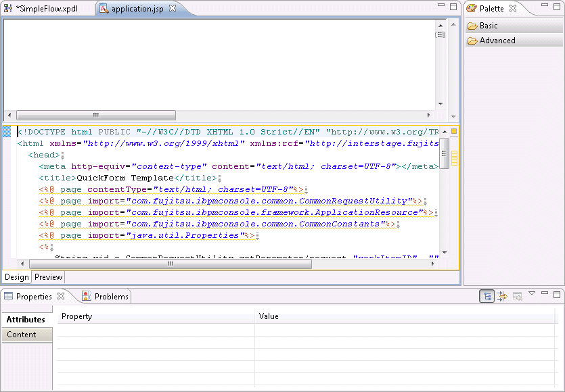The image size is (565, 392).
Task: Expand the Basic palette drawer
Action: 514,26
